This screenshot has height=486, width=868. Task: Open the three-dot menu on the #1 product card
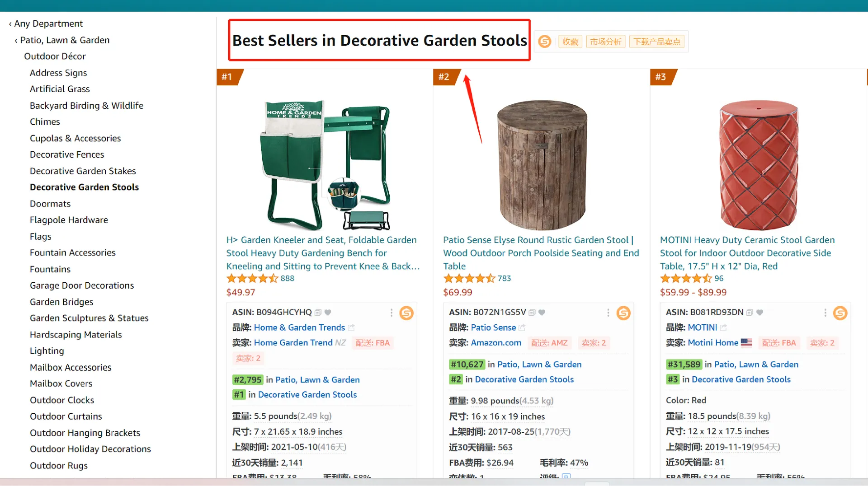[x=392, y=313]
